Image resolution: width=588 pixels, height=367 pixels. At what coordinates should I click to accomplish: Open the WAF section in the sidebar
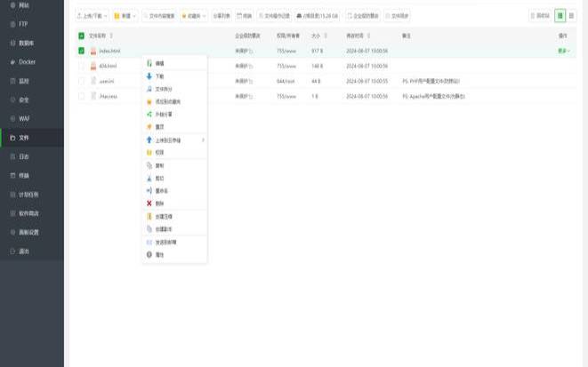[31, 118]
